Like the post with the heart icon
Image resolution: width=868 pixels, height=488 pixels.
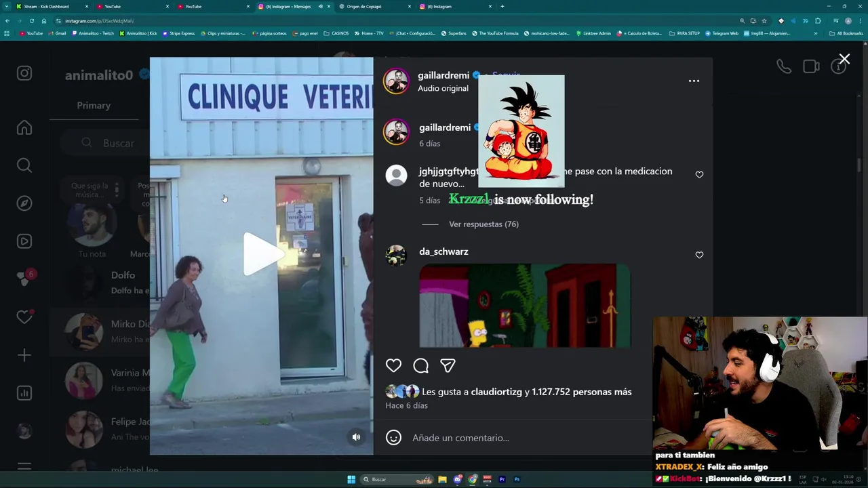pyautogui.click(x=393, y=365)
